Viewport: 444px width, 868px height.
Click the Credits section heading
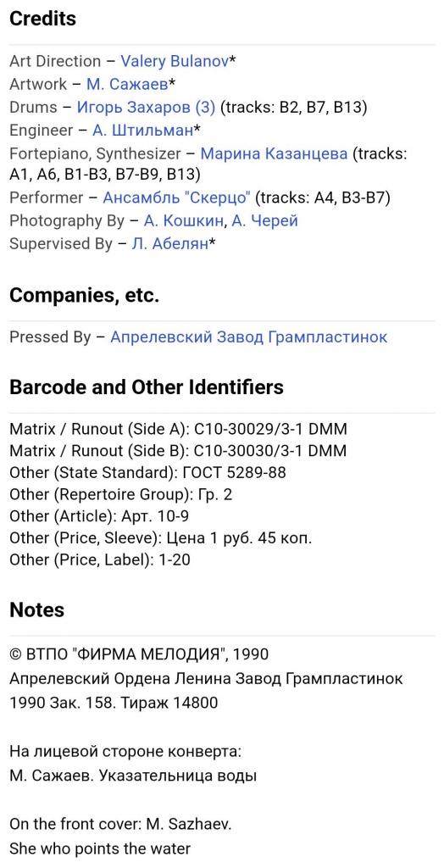[42, 19]
